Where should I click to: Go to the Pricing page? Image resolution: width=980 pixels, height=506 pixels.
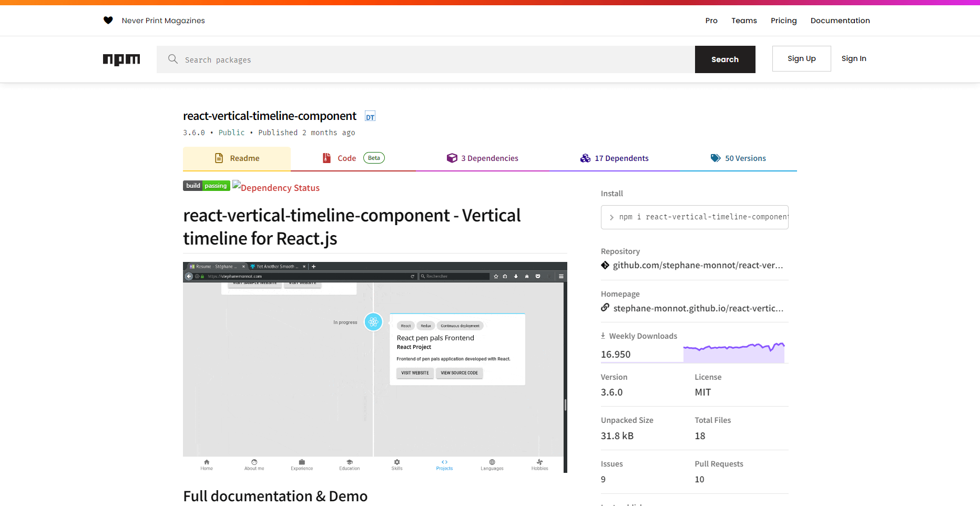pyautogui.click(x=784, y=21)
